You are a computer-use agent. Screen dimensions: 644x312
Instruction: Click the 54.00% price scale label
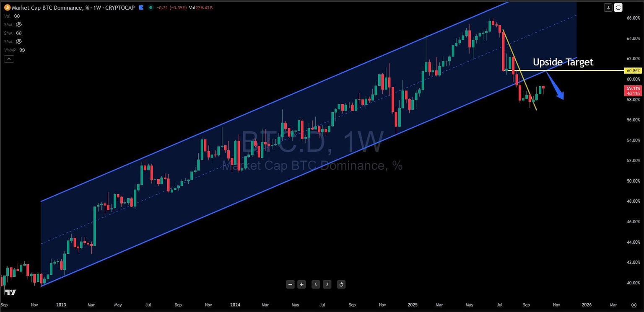[x=633, y=140]
